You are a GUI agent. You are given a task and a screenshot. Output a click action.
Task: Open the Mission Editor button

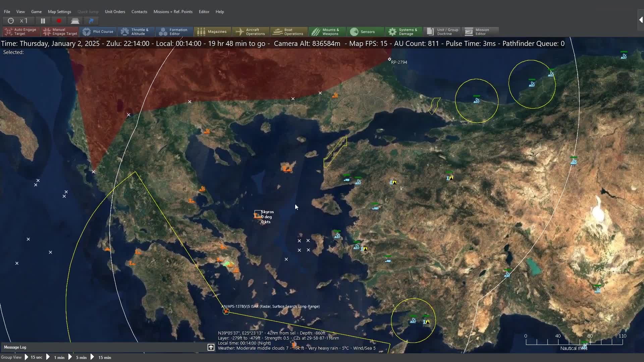(x=480, y=32)
